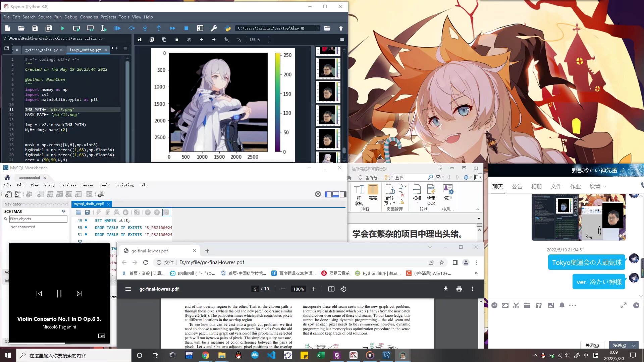
Task: Toggle the autocommit button in the Workbench editor
Action: (x=166, y=212)
